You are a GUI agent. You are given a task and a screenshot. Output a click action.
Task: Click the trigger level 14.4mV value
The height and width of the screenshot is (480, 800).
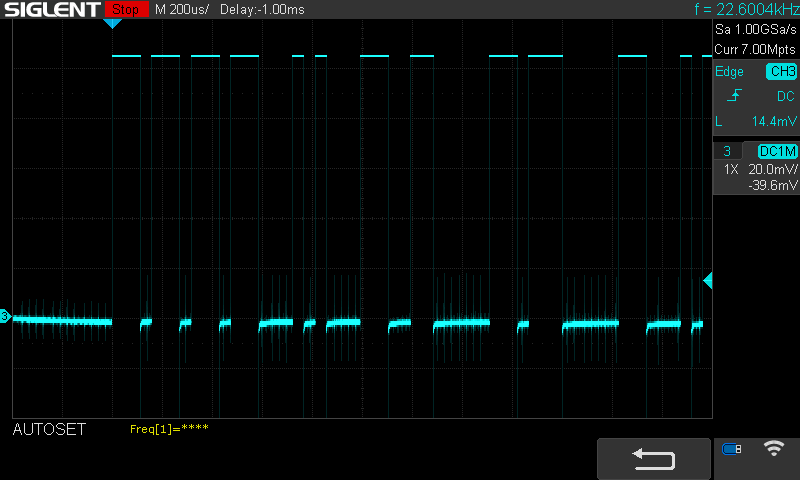point(774,121)
